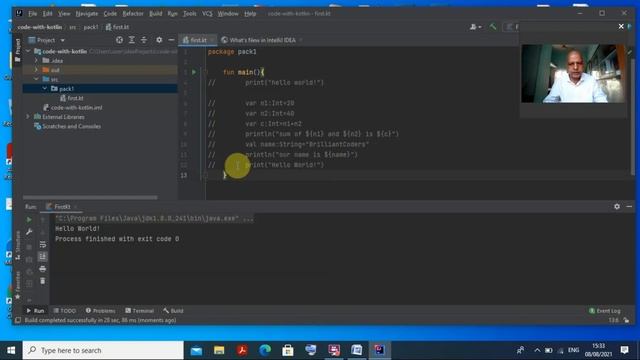Open Microsoft Edge from the taskbar
Viewport: 640px width, 360px height.
coord(265,350)
